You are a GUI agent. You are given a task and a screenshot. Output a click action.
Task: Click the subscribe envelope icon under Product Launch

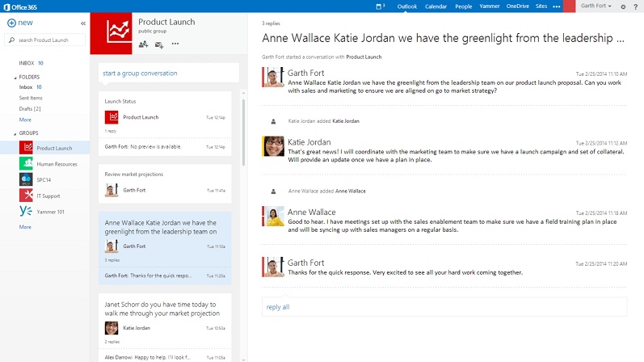click(159, 44)
